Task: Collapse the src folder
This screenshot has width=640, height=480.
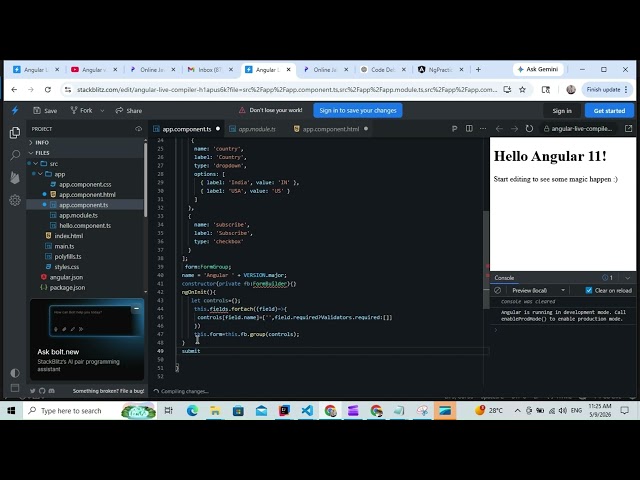Action: point(36,164)
